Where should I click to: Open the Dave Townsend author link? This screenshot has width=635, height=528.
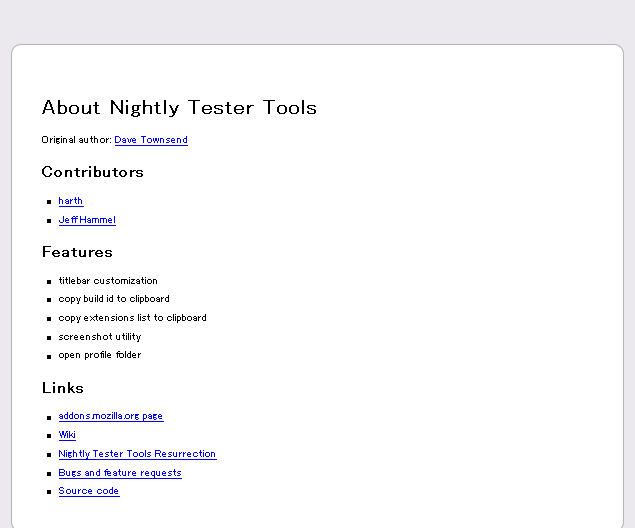[x=151, y=140]
